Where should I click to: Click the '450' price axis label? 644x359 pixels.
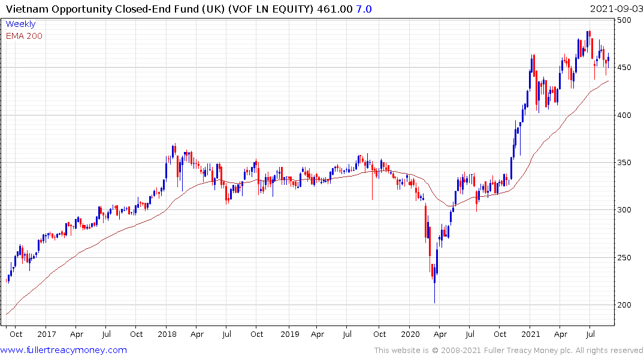pyautogui.click(x=624, y=68)
